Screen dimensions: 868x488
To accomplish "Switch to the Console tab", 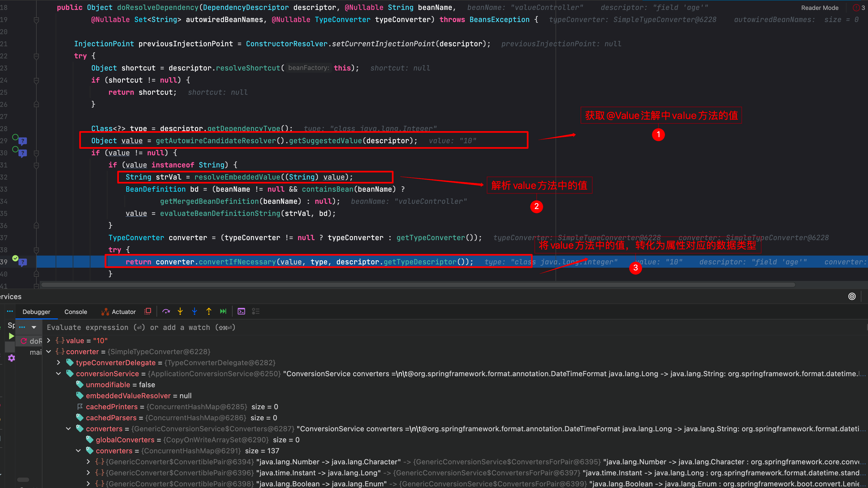I will [76, 311].
